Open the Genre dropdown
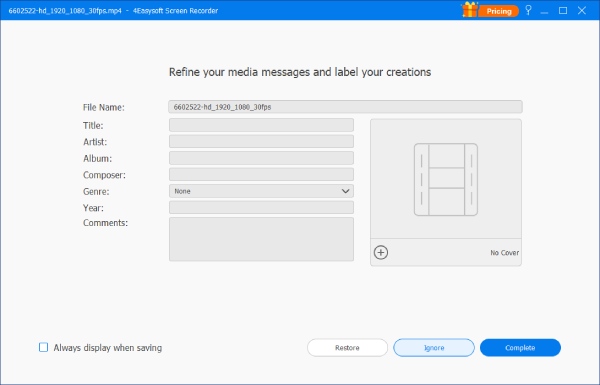600x385 pixels. pos(261,191)
